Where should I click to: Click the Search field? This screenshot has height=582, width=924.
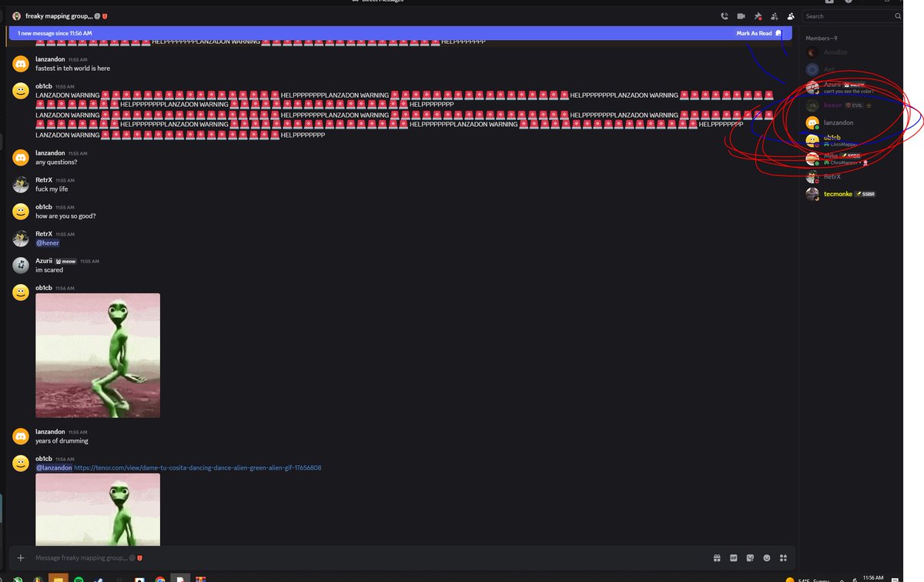[852, 15]
